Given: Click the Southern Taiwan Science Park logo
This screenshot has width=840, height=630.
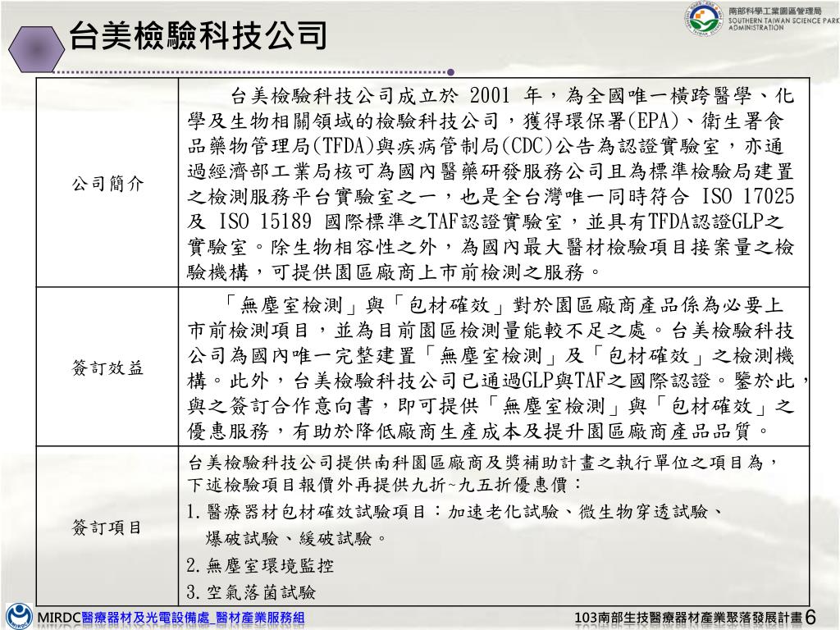Looking at the screenshot, I should point(705,20).
